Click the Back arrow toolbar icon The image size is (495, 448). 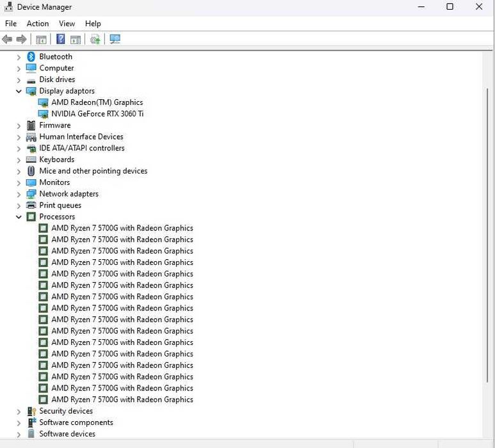[x=7, y=40]
